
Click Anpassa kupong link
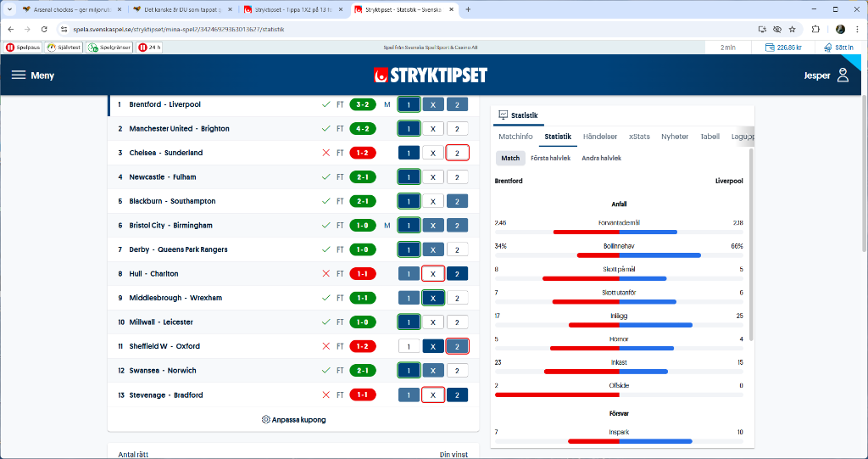298,420
